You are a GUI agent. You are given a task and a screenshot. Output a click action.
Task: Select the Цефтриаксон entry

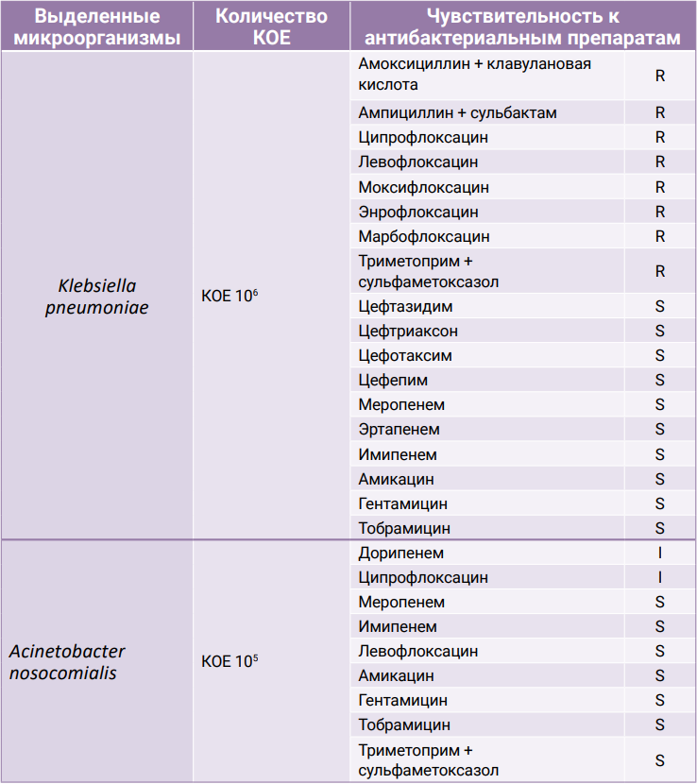pos(408,332)
